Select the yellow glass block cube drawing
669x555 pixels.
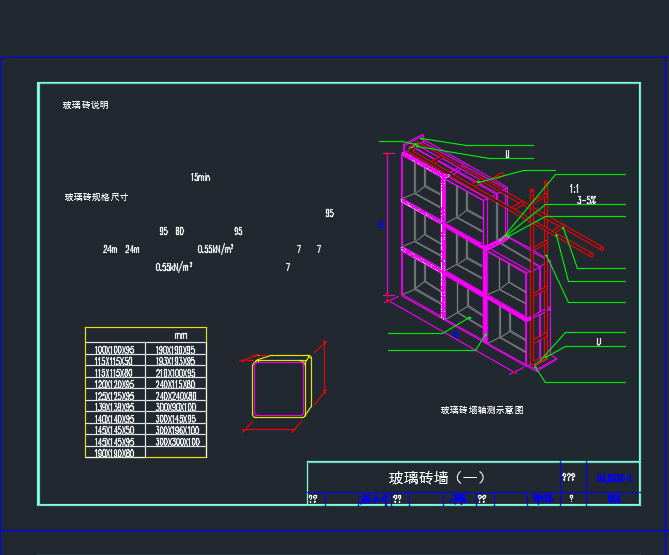pos(282,386)
